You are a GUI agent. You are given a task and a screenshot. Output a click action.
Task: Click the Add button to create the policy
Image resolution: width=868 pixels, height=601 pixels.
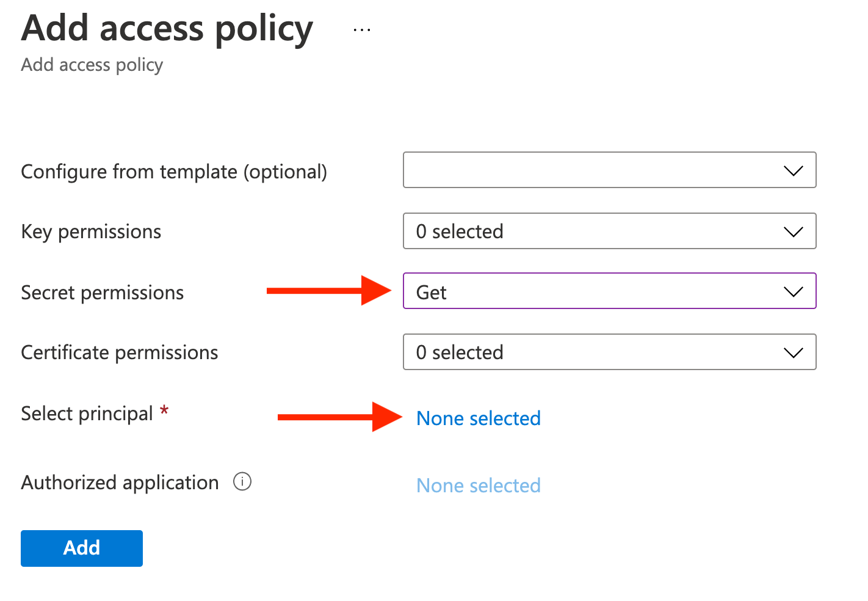[x=81, y=548]
